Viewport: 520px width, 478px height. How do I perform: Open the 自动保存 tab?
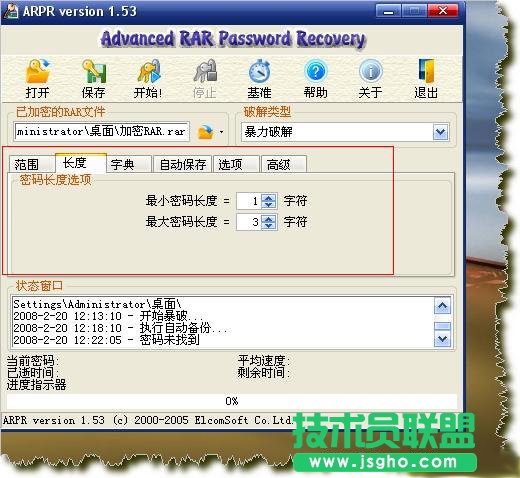click(182, 164)
